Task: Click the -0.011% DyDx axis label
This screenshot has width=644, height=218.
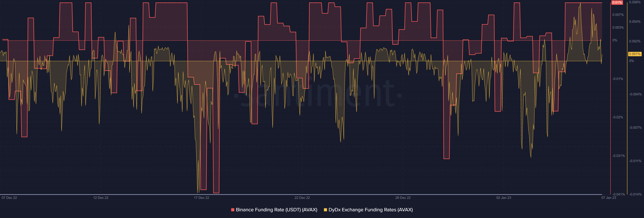Action: click(x=635, y=161)
